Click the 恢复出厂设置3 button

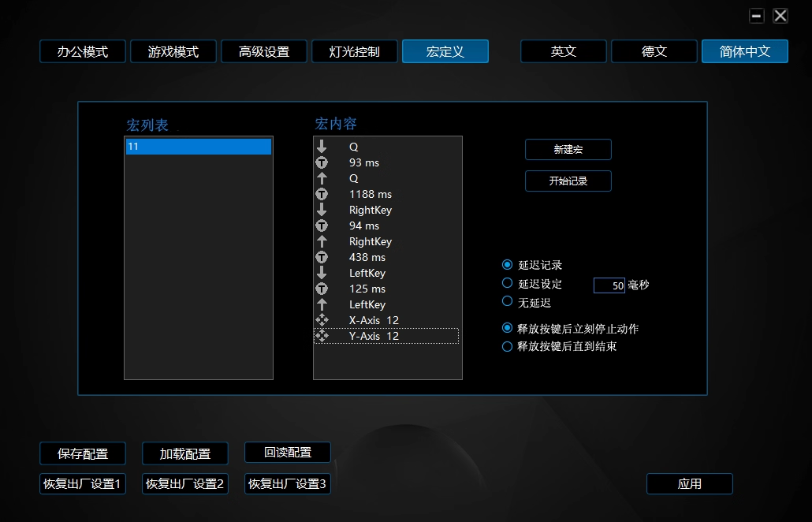pyautogui.click(x=288, y=483)
